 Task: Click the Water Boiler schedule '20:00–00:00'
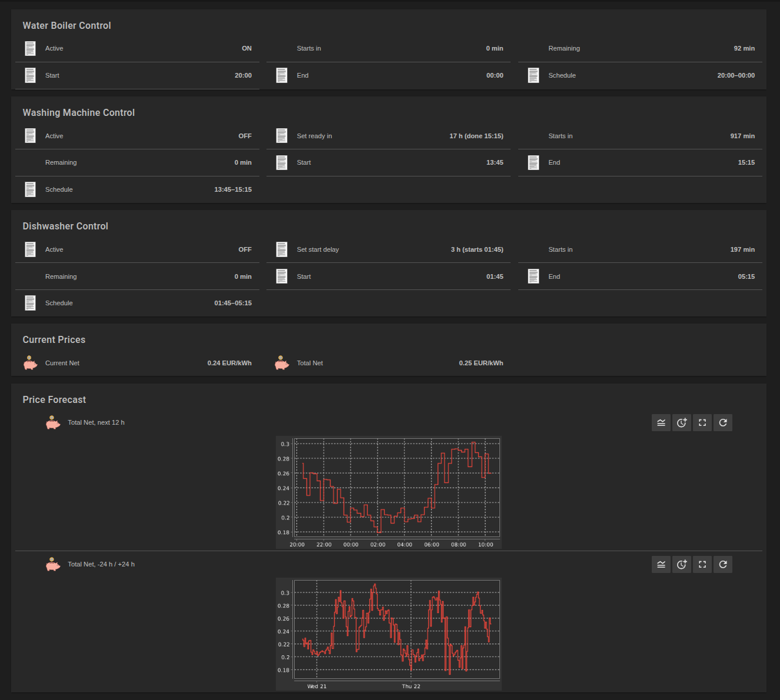click(x=736, y=75)
